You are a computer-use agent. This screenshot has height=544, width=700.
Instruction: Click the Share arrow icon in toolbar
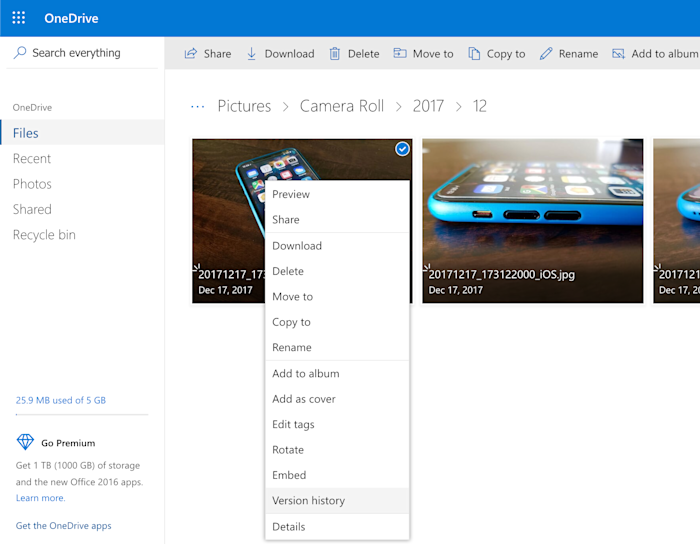191,54
